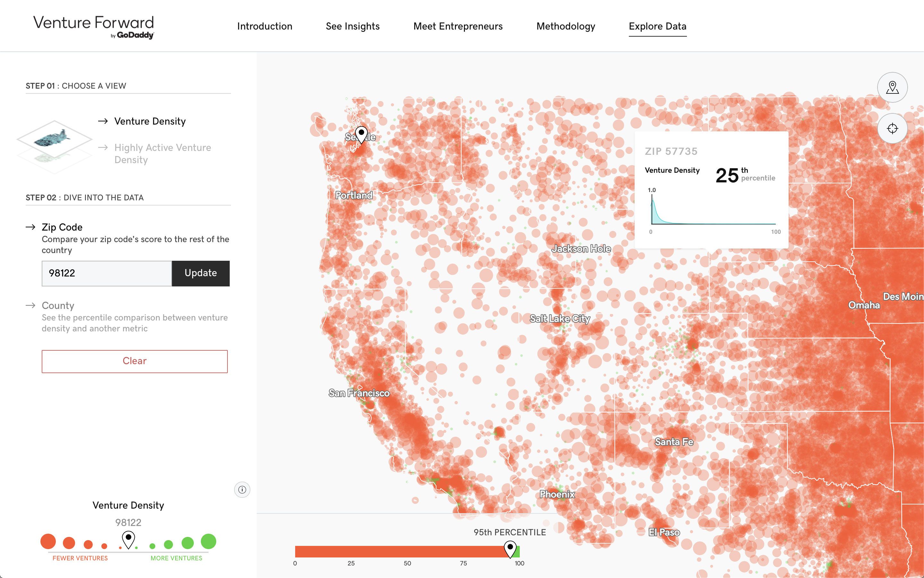Choose the Venture Density view
The height and width of the screenshot is (578, 924).
click(150, 121)
